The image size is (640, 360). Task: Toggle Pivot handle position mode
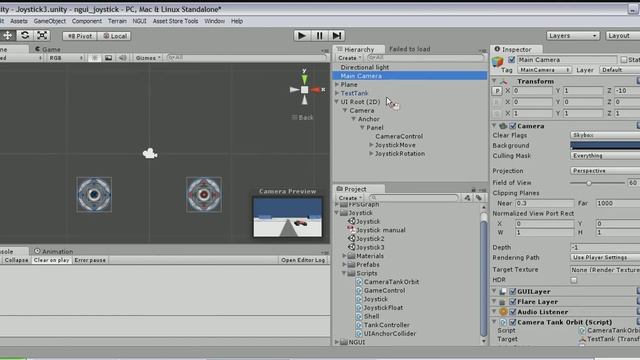[80, 36]
